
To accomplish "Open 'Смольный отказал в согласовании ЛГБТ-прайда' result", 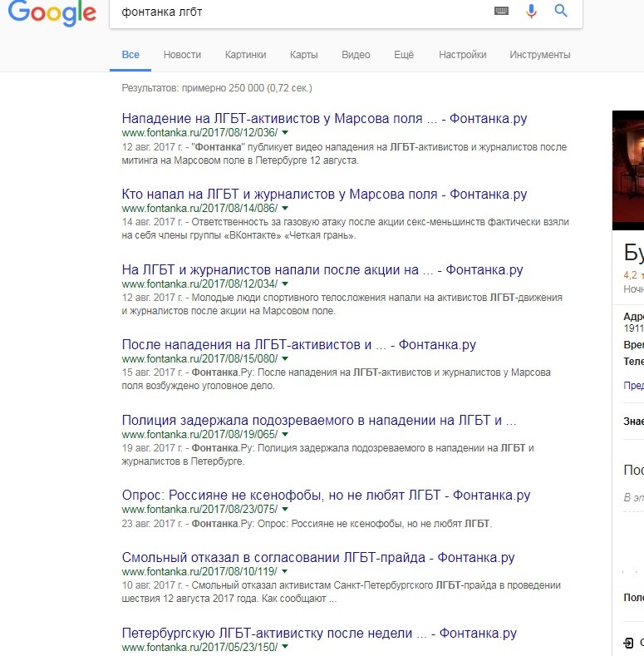I will click(317, 558).
